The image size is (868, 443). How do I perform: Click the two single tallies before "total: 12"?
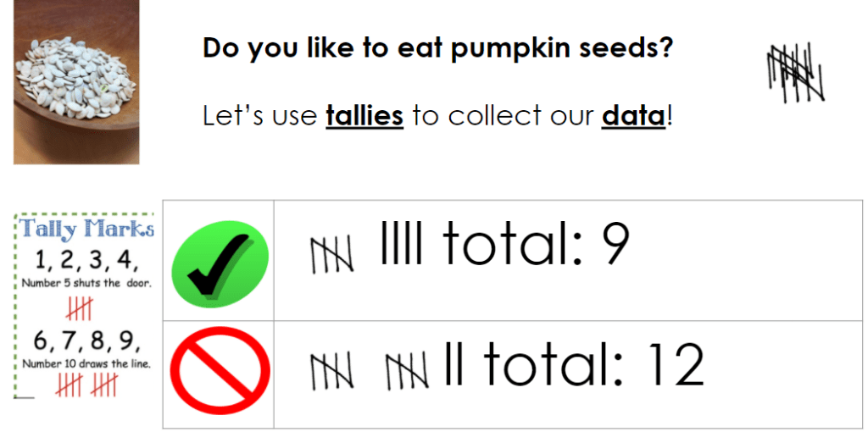coord(453,367)
